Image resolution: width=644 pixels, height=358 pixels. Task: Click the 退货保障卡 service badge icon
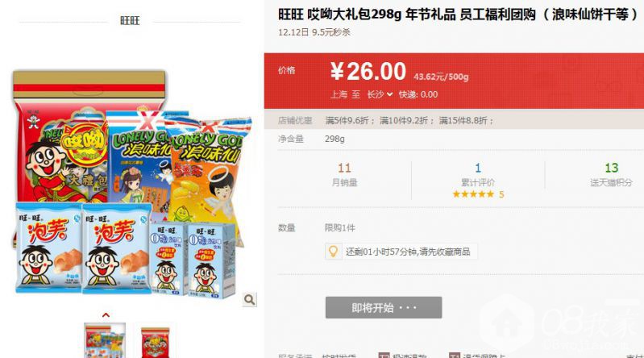[x=455, y=356]
